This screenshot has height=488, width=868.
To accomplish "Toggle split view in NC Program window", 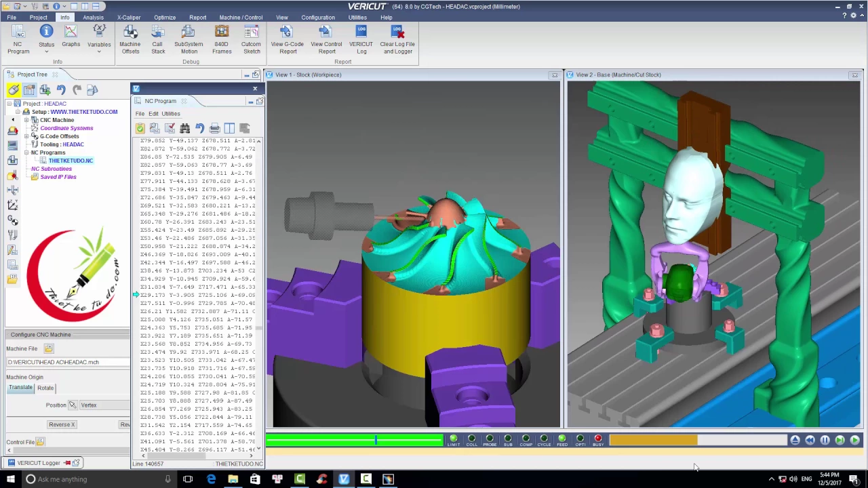I will click(x=229, y=128).
